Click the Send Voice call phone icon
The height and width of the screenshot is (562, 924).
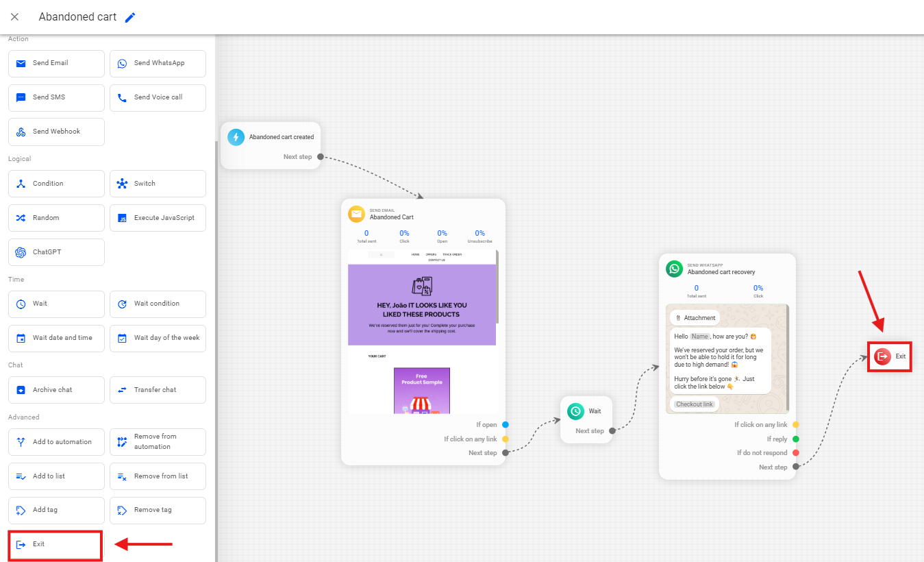click(x=122, y=97)
